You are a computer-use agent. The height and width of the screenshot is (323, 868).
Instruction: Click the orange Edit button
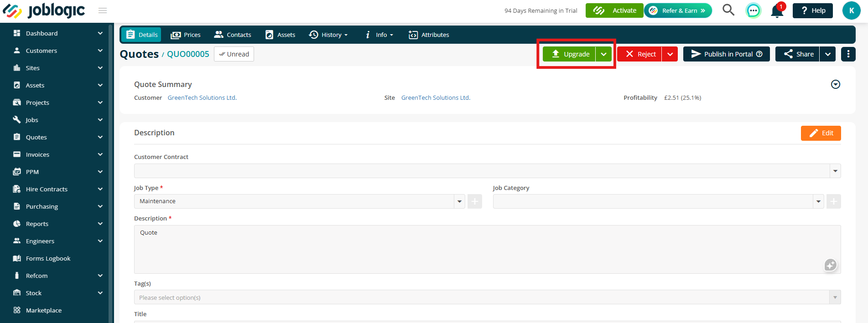coord(821,133)
